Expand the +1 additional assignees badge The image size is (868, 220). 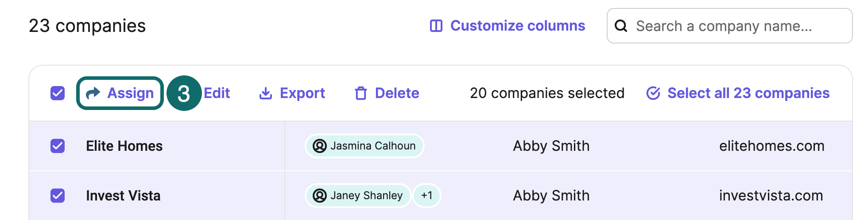(426, 196)
